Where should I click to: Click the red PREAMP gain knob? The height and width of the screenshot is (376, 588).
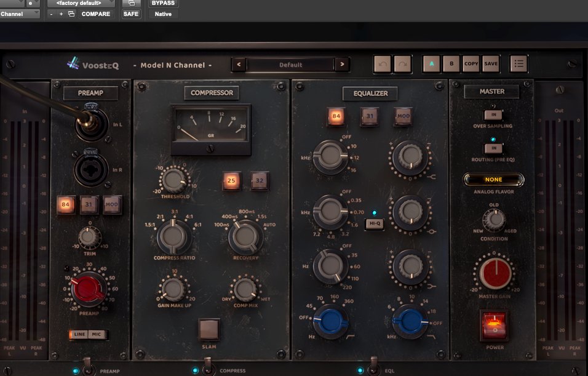click(x=89, y=289)
